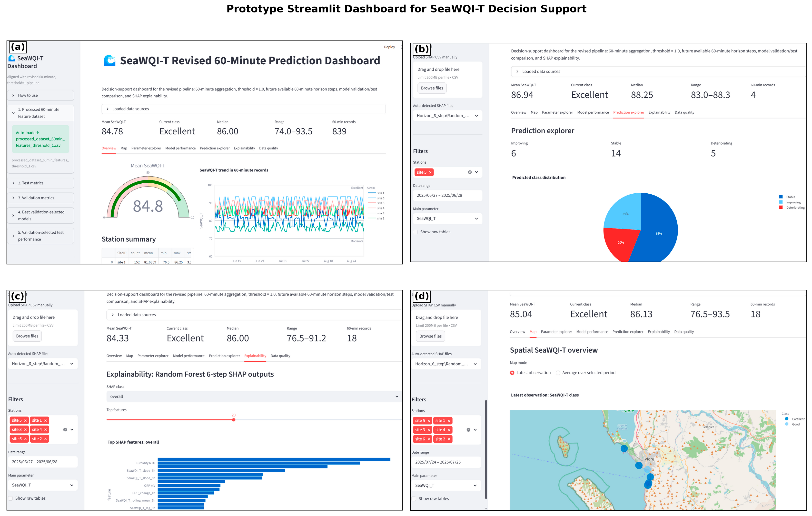This screenshot has height=516, width=812.
Task: Remove the site 5 tag in panel (d)
Action: click(x=429, y=421)
